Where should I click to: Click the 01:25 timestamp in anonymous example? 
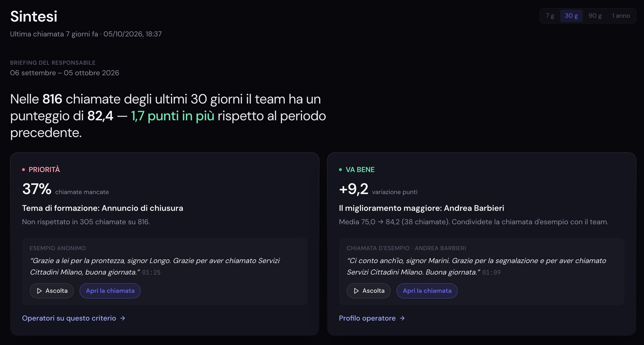point(151,273)
